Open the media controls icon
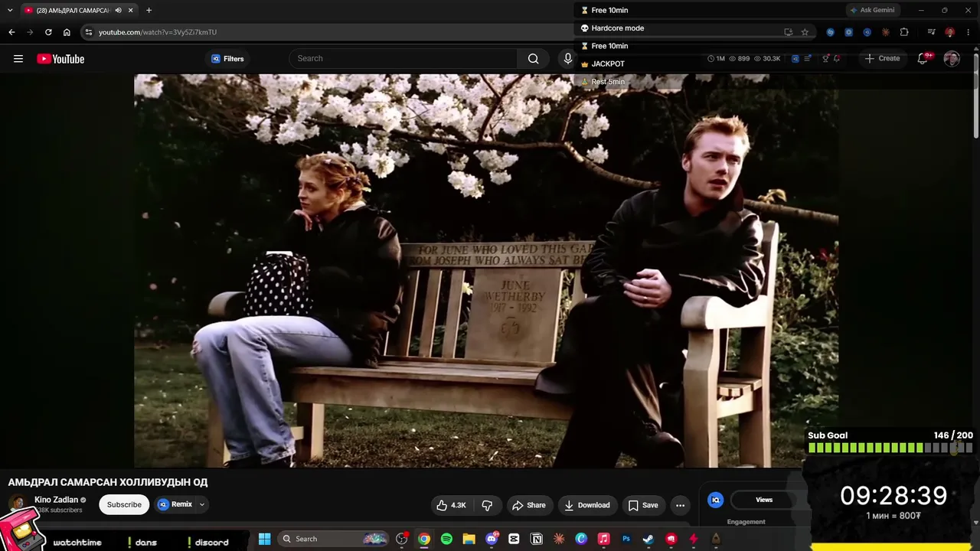The width and height of the screenshot is (980, 551). (931, 32)
